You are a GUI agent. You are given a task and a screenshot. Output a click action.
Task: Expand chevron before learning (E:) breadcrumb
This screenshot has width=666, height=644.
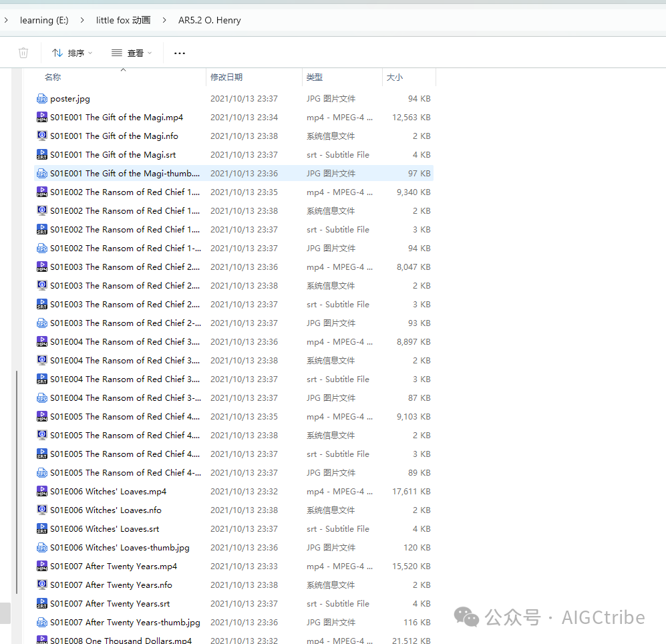click(6, 20)
